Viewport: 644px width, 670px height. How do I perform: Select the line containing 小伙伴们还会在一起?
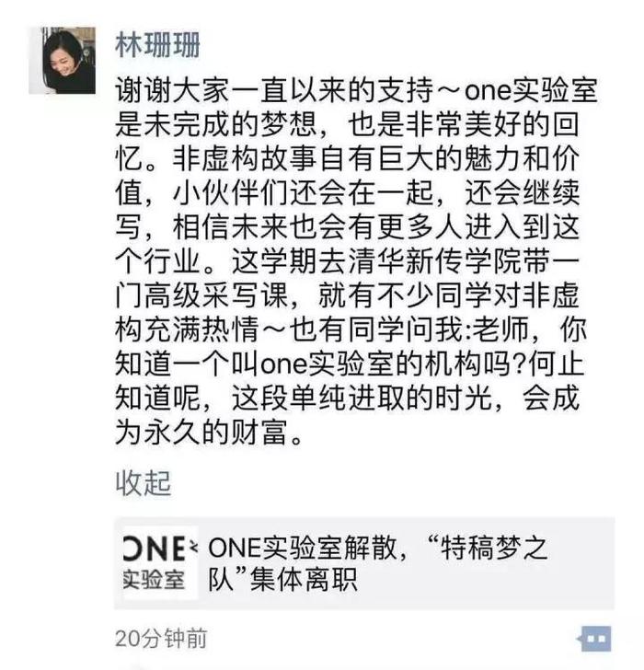coord(347,193)
